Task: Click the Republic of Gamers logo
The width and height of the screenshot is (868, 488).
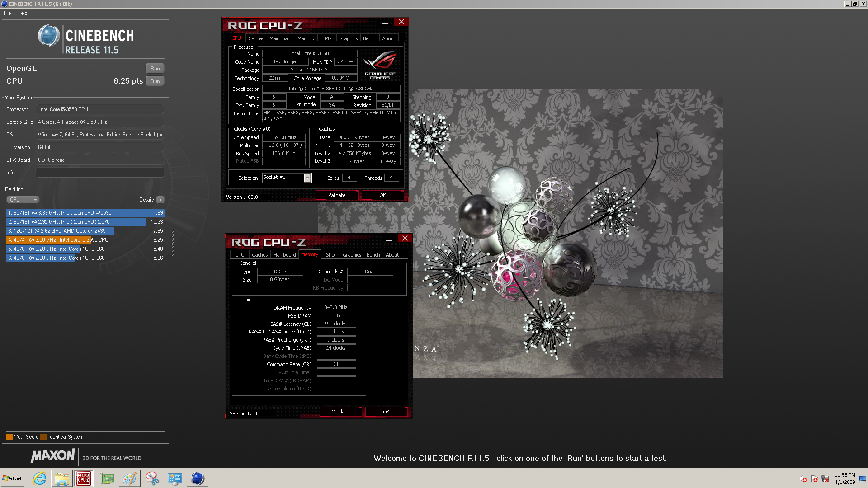Action: point(380,65)
